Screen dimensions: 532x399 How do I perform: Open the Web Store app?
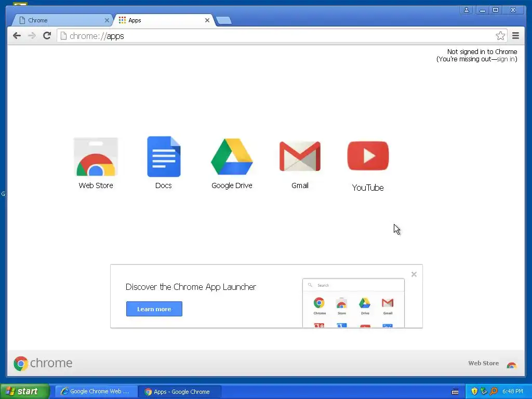(x=96, y=164)
